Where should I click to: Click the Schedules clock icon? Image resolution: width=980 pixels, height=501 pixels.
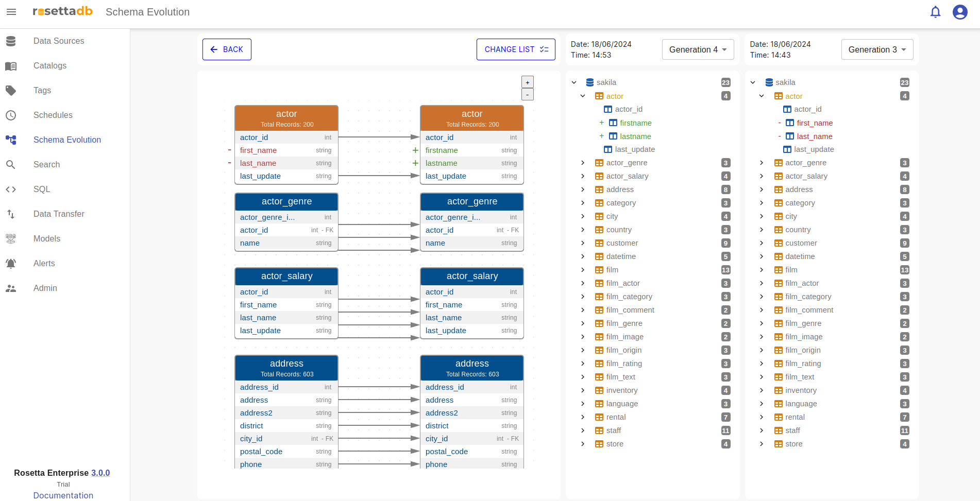coord(11,115)
